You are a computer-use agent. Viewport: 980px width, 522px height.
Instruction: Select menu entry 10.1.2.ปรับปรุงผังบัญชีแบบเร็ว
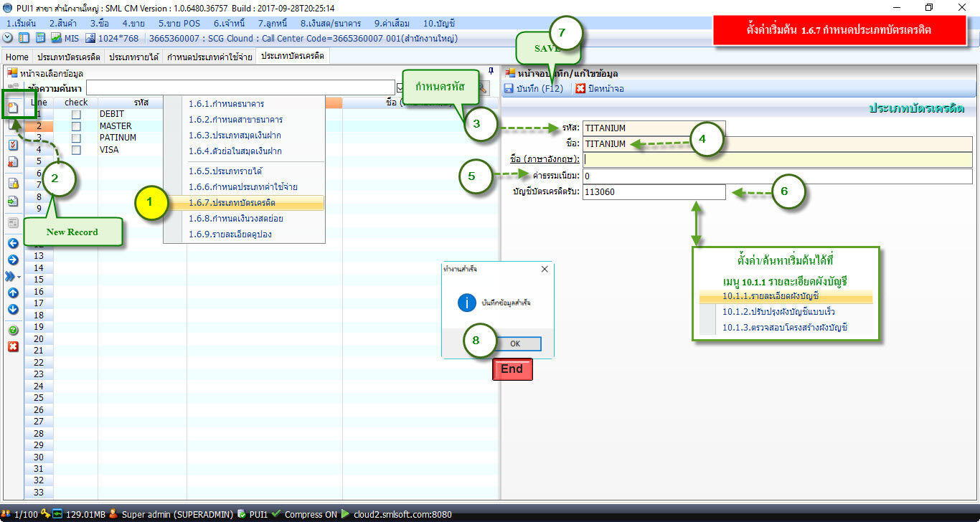(786, 312)
